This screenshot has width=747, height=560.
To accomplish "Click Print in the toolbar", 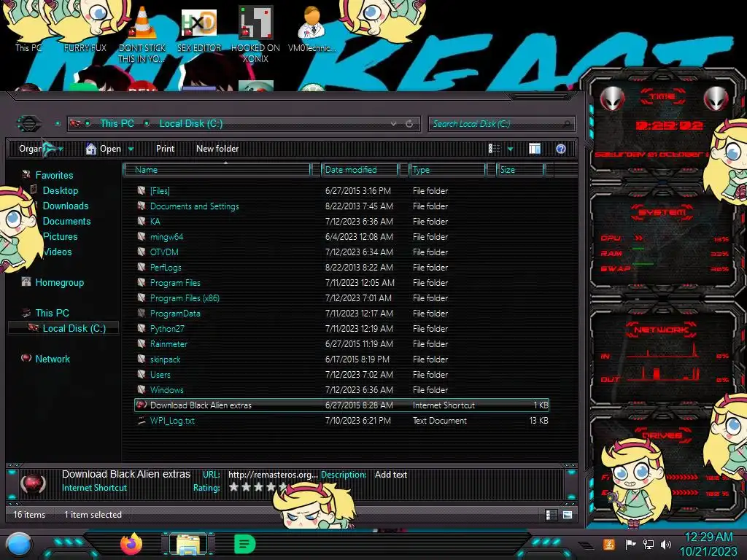I will coord(166,149).
